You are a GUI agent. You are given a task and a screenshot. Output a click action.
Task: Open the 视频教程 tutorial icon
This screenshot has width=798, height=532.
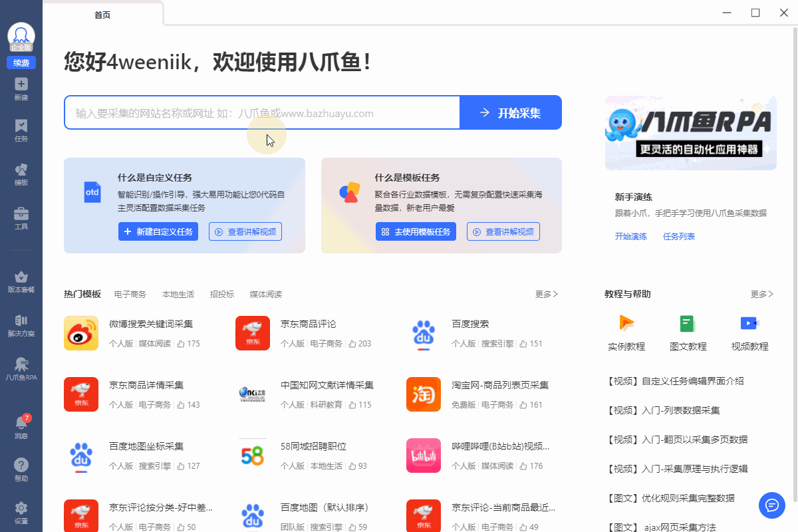[x=749, y=323]
